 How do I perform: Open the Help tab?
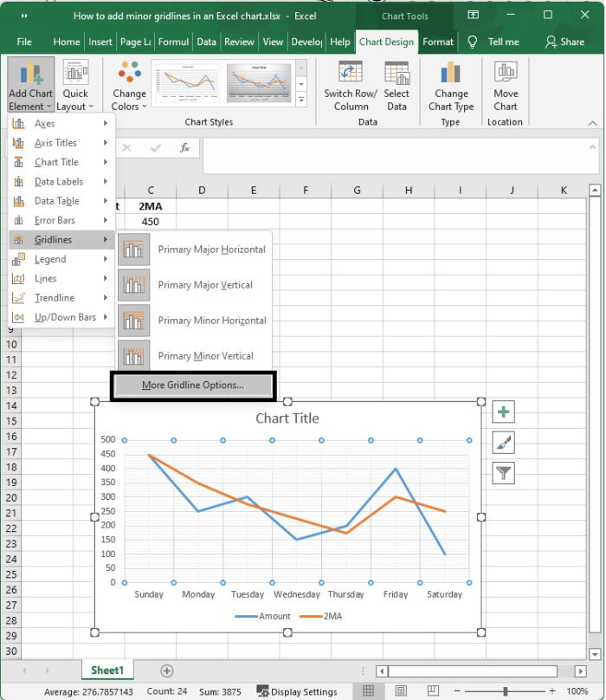pyautogui.click(x=339, y=42)
